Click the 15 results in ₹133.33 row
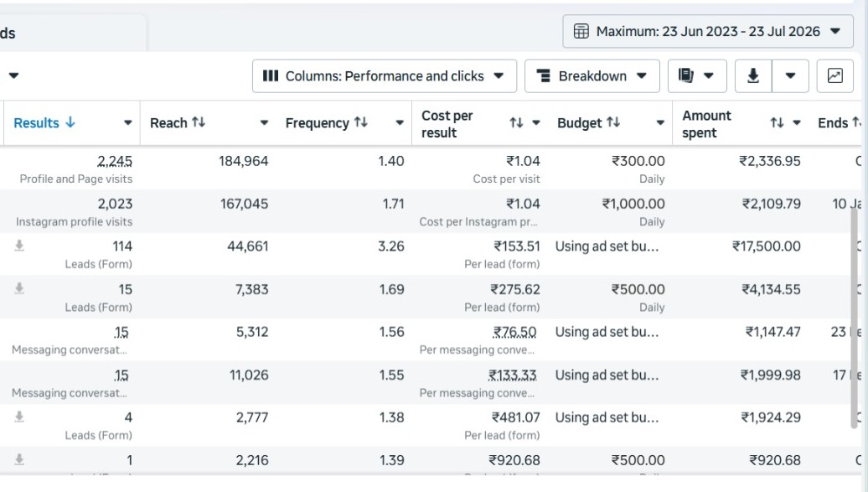This screenshot has width=868, height=492. [121, 375]
